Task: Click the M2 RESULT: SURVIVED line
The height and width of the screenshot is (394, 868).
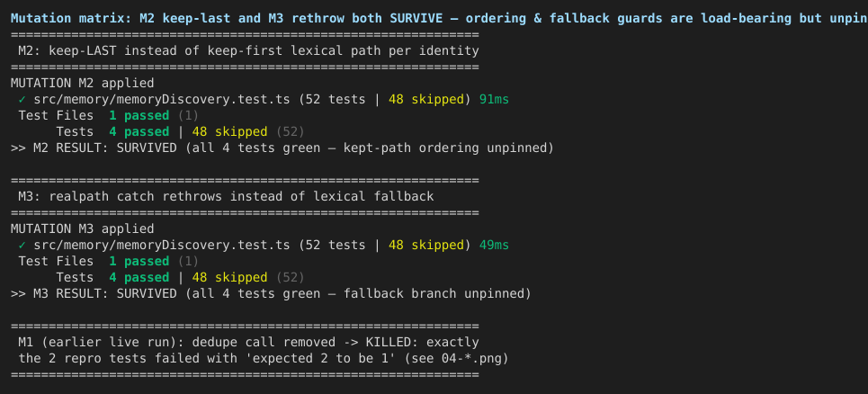Action: tap(282, 148)
